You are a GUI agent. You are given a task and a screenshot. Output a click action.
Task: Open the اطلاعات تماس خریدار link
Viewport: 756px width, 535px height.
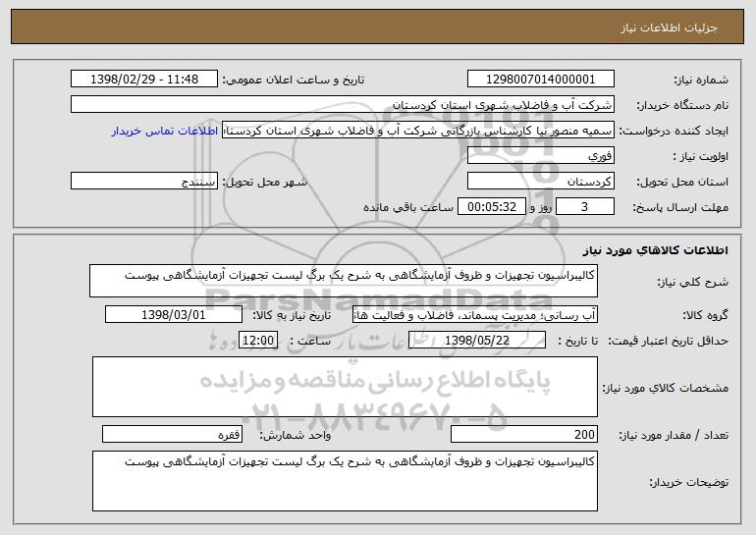coord(165,132)
